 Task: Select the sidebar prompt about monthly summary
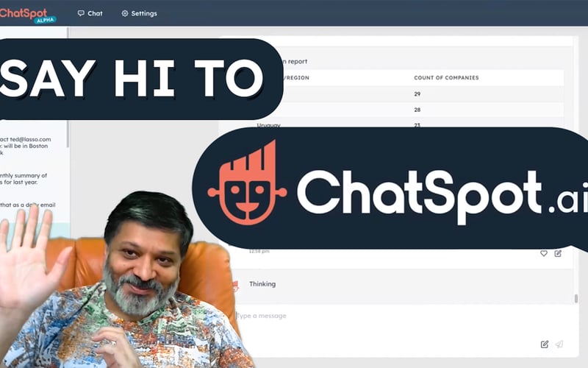pos(24,179)
